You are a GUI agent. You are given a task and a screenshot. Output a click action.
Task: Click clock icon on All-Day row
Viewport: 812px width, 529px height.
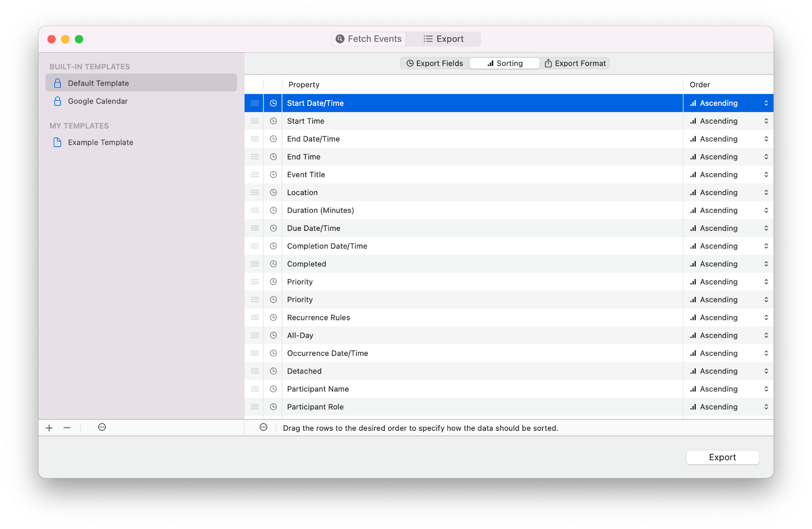pyautogui.click(x=273, y=335)
